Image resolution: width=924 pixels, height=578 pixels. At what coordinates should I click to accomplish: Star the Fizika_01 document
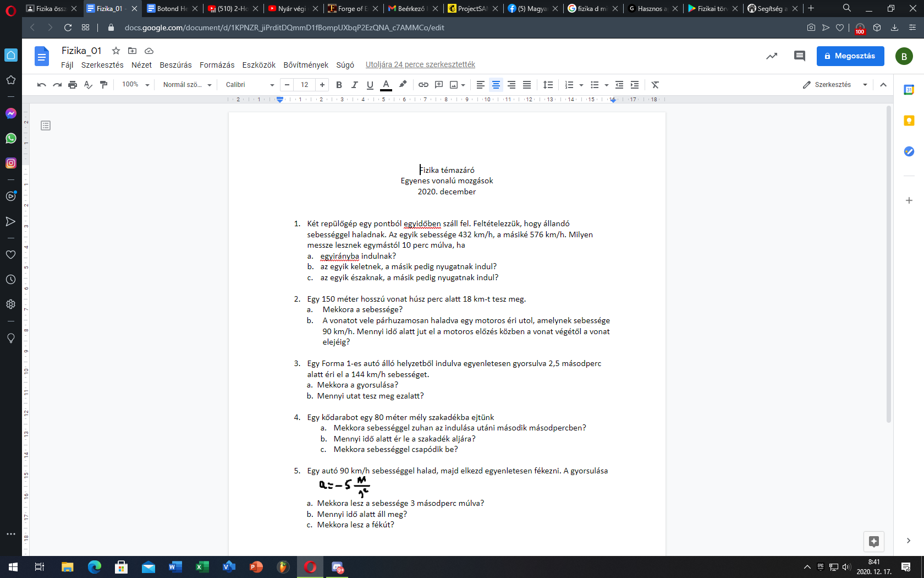click(116, 51)
